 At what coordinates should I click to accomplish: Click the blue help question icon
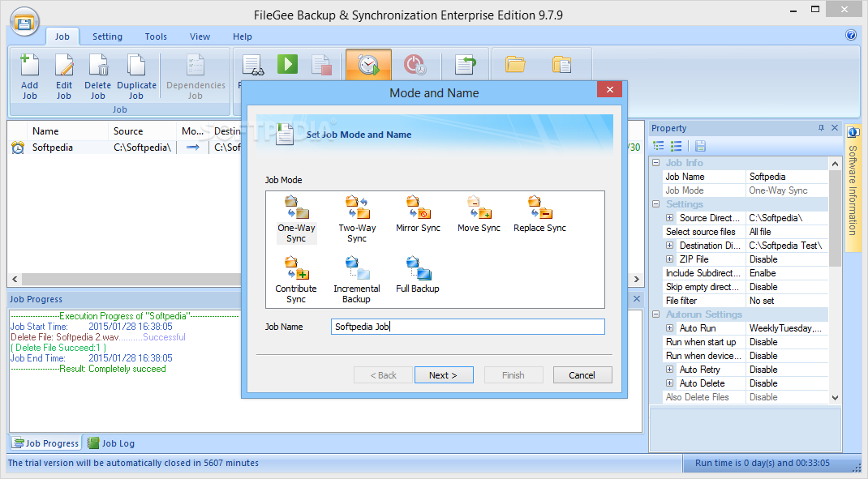[851, 35]
